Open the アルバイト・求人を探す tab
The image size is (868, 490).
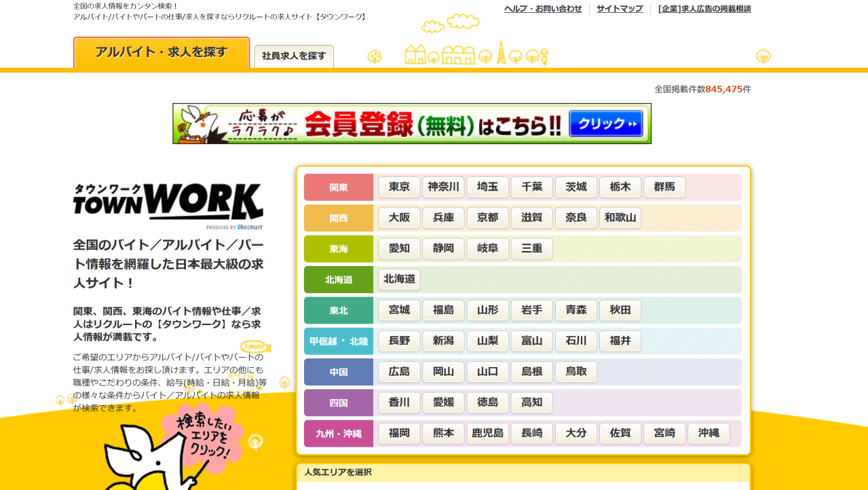click(162, 52)
